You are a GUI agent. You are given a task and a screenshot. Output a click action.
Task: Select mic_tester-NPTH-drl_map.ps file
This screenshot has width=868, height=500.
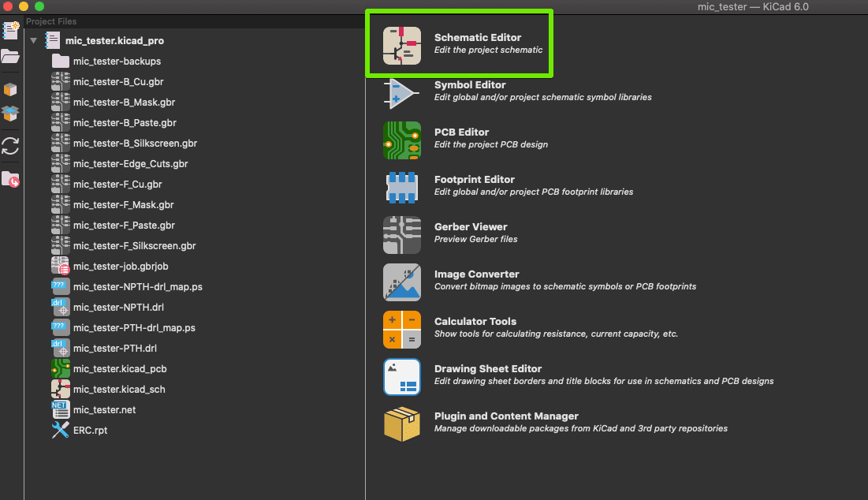point(137,286)
